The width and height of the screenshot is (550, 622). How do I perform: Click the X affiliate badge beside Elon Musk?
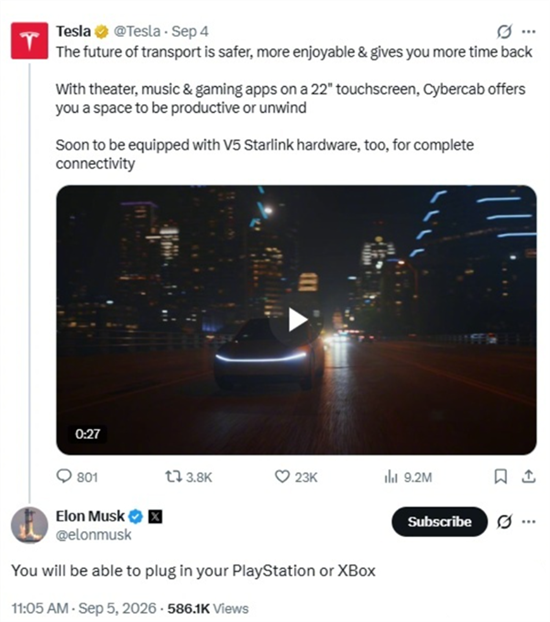point(155,516)
